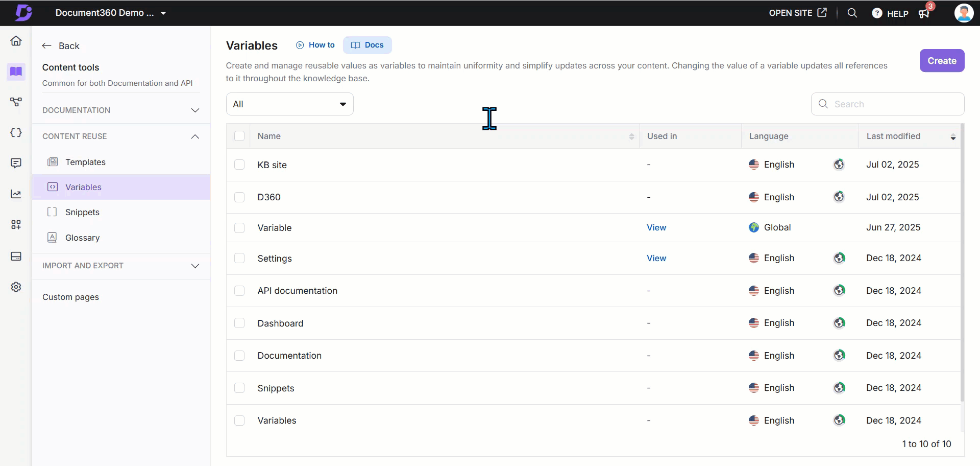Viewport: 980px width, 466px height.
Task: Open the announcements megaphone icon
Action: click(x=924, y=13)
